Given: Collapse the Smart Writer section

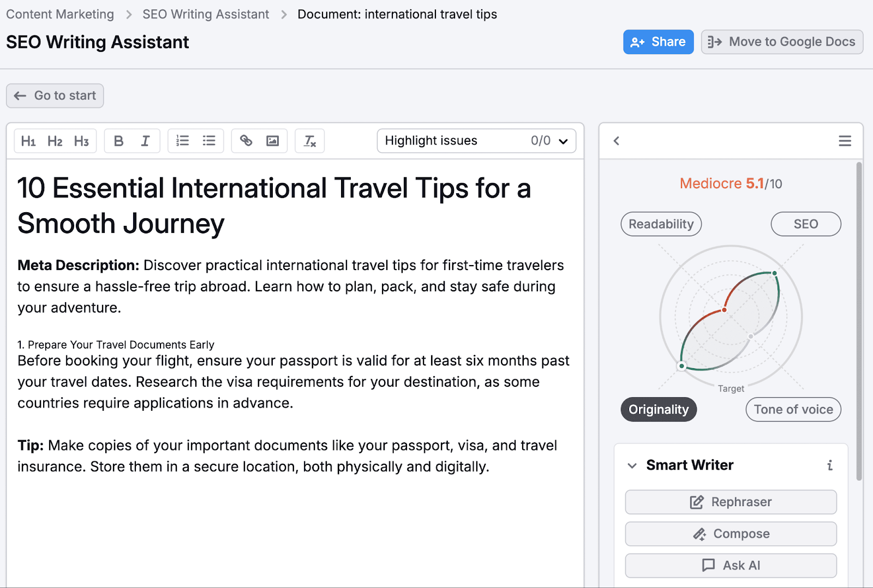Looking at the screenshot, I should tap(632, 465).
